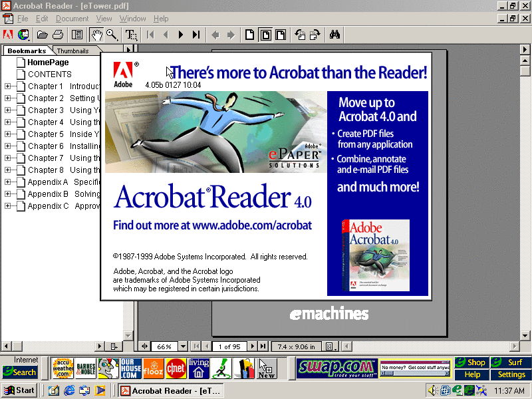Open the Document menu

[x=72, y=19]
